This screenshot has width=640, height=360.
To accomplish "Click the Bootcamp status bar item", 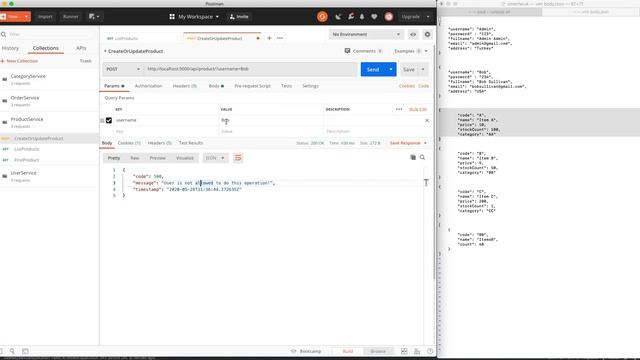I will (306, 351).
